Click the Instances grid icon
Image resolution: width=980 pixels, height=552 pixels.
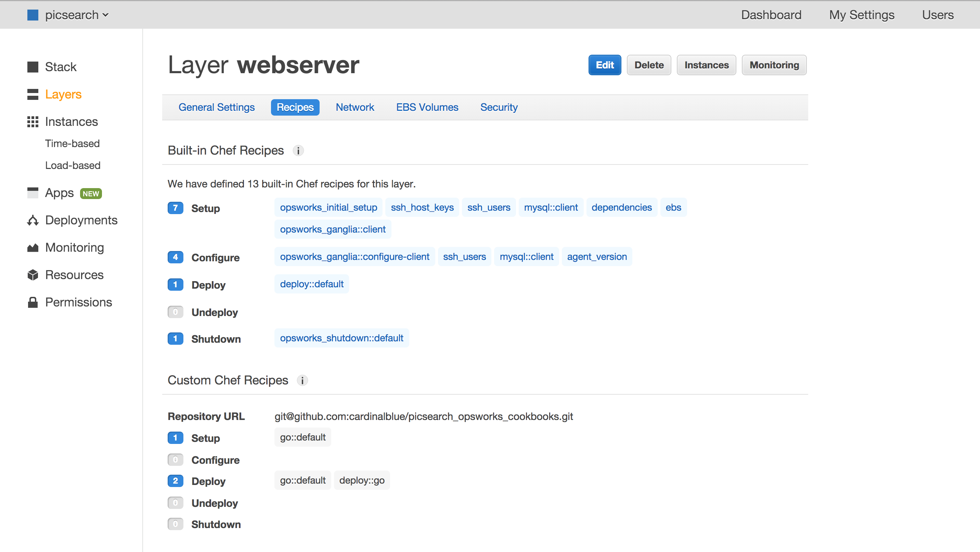point(33,122)
